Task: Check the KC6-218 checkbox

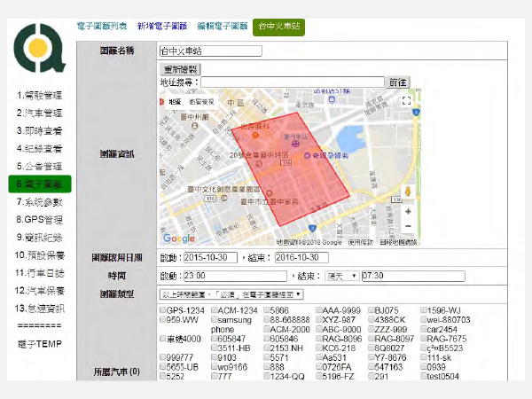Action: [x=319, y=348]
